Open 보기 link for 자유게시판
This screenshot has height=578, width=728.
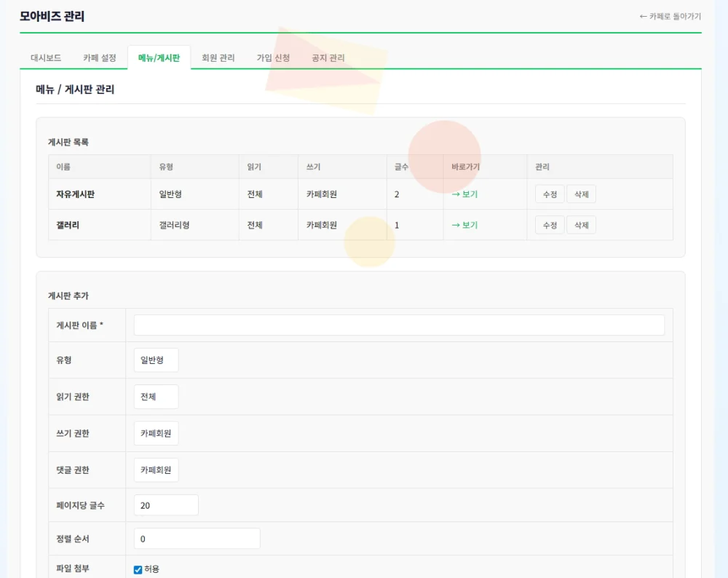point(464,194)
